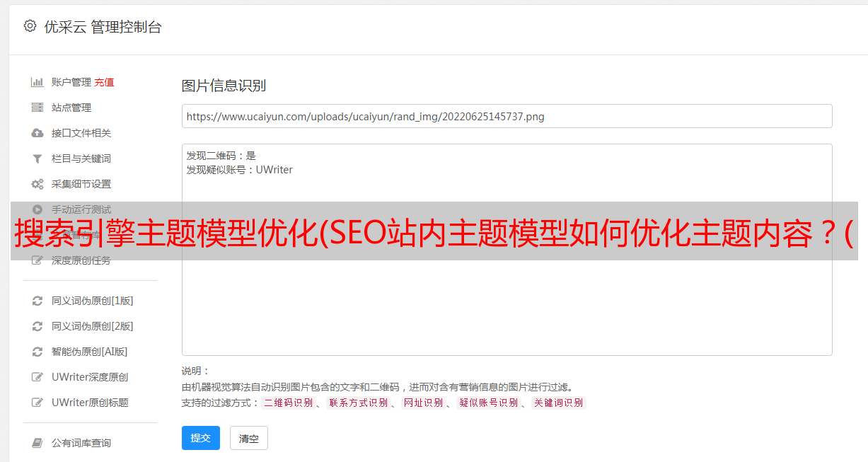Click the 联系方式识别 filter tag
Viewport: 868px width, 462px height.
point(359,403)
